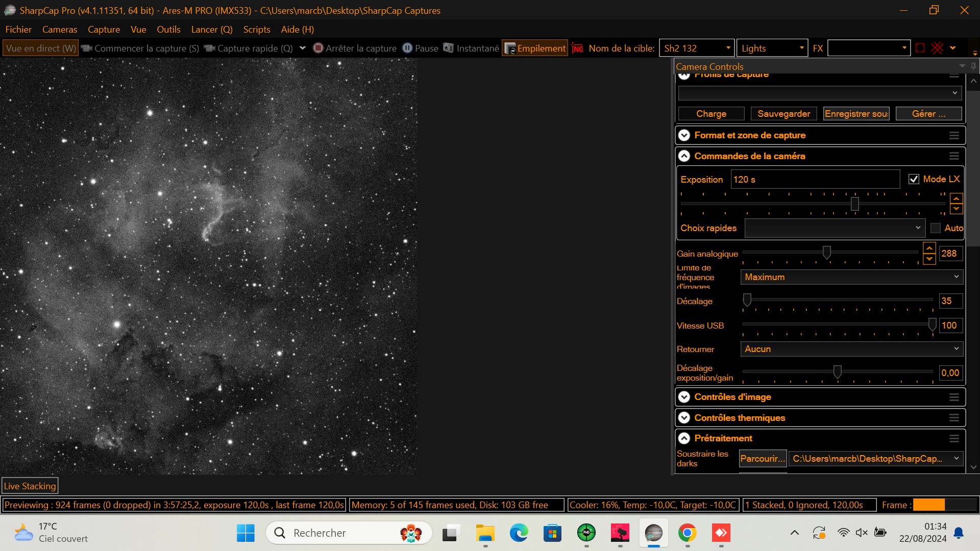
Task: Uncheck the Mode LX checkbox
Action: 914,179
